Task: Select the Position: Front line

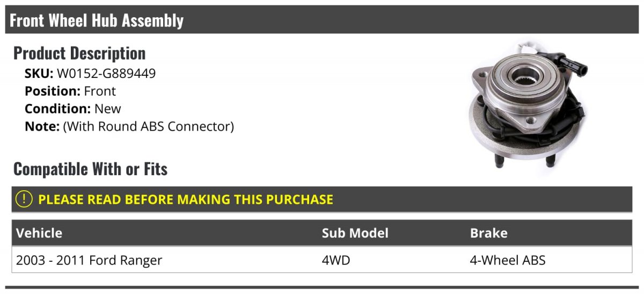Action: click(70, 91)
